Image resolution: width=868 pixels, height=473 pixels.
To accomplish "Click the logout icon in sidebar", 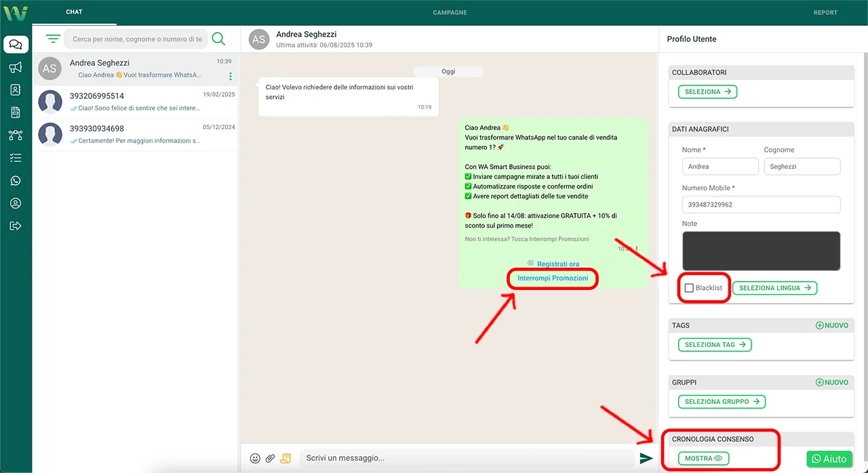I will [x=16, y=226].
